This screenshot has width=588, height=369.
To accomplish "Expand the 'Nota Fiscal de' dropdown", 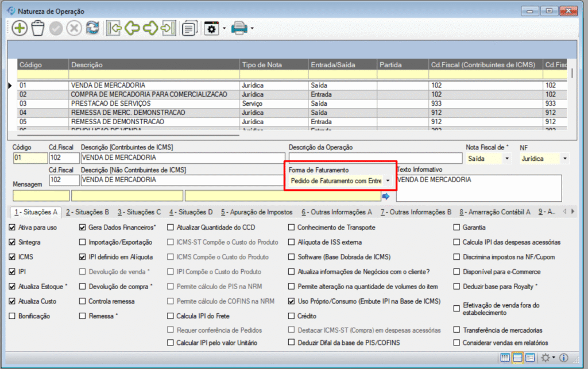I will [506, 158].
